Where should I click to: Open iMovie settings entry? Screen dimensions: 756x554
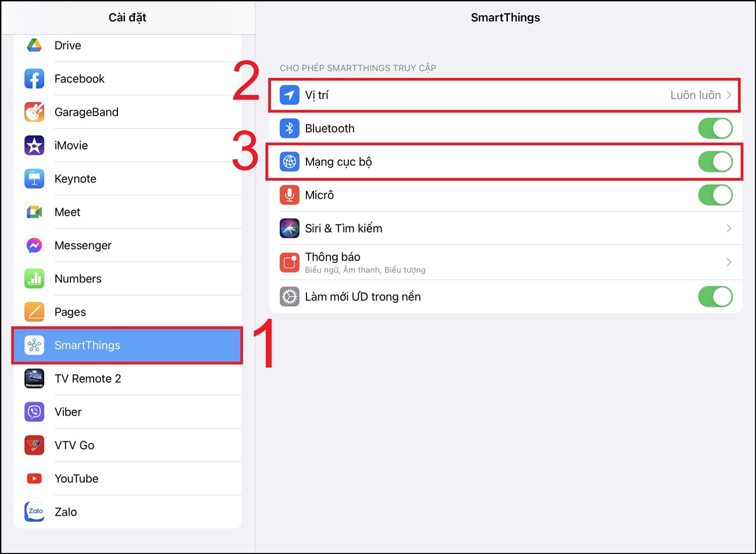(x=127, y=145)
